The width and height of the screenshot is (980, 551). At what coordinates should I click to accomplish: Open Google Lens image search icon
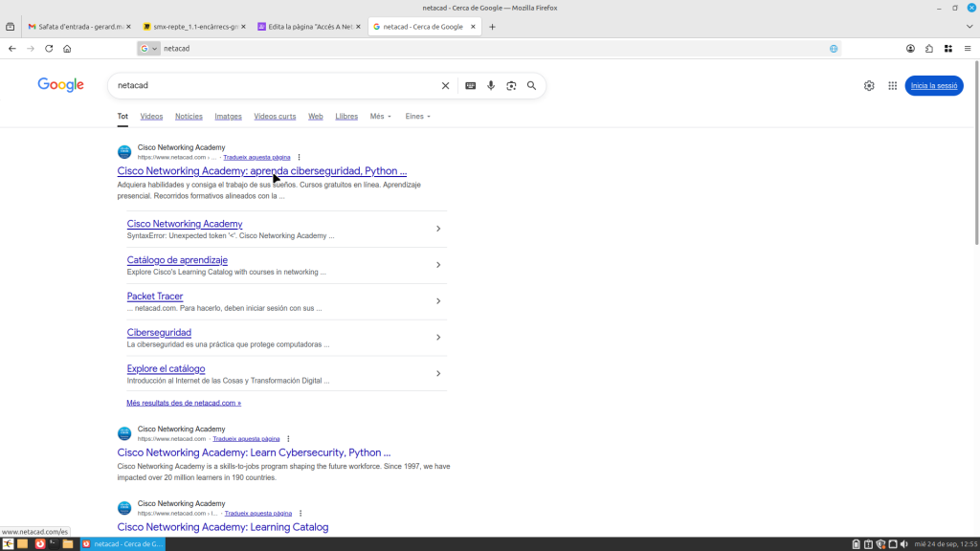pyautogui.click(x=511, y=86)
